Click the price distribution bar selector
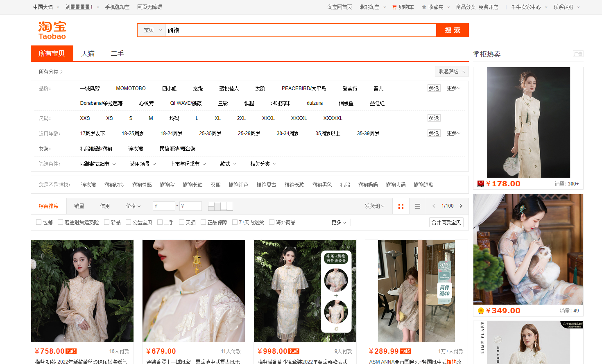602x364 pixels. coord(220,206)
